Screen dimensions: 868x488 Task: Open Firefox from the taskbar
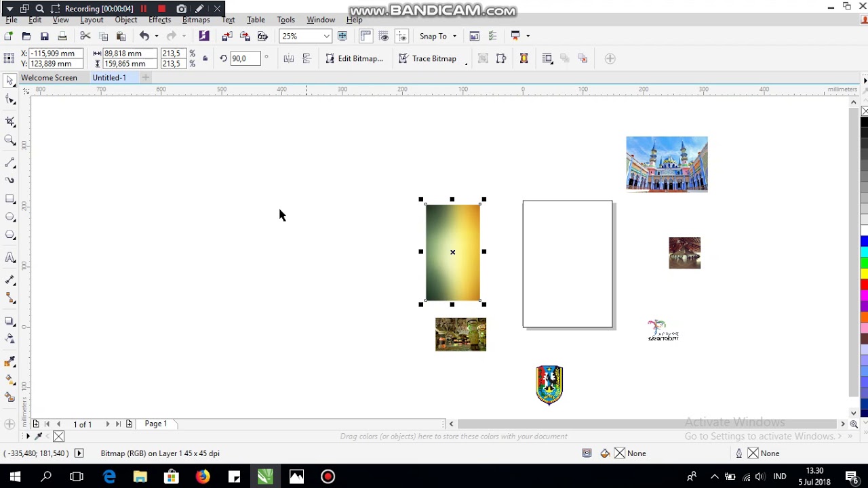[202, 476]
